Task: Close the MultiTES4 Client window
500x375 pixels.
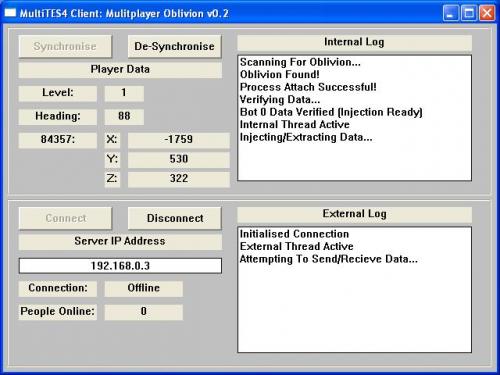Action: (x=487, y=13)
